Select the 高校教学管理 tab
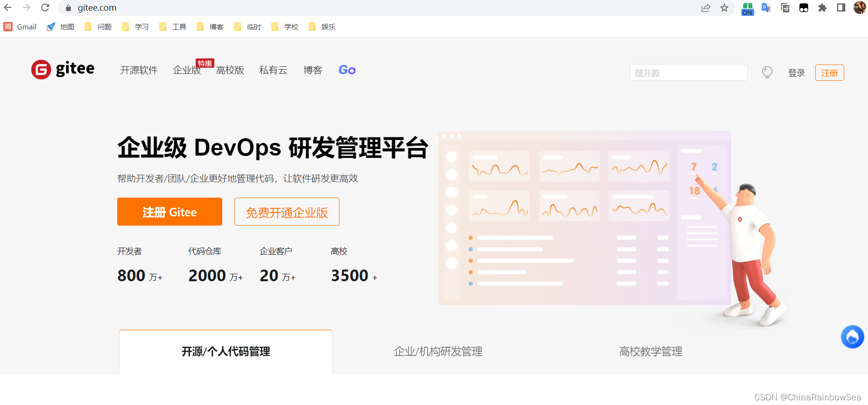Image resolution: width=868 pixels, height=405 pixels. pyautogui.click(x=650, y=351)
